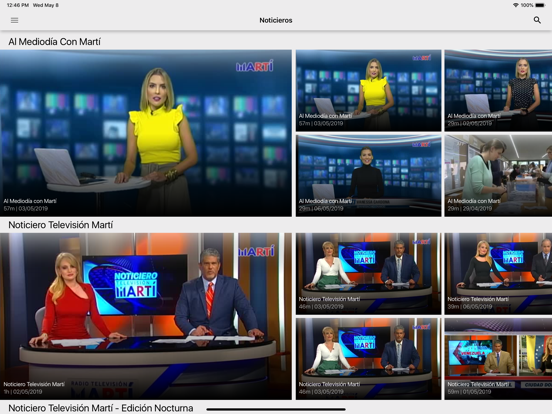Open Al Mediodía con Martí 06/05/2019 video
Viewport: 552px width, 414px height.
[368, 176]
